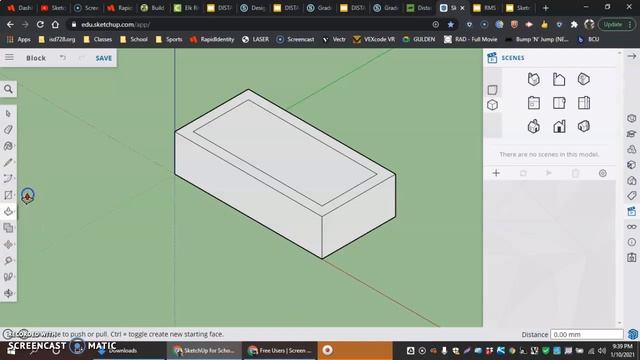
Task: Activate the Push/Pull tool
Action: 8,211
